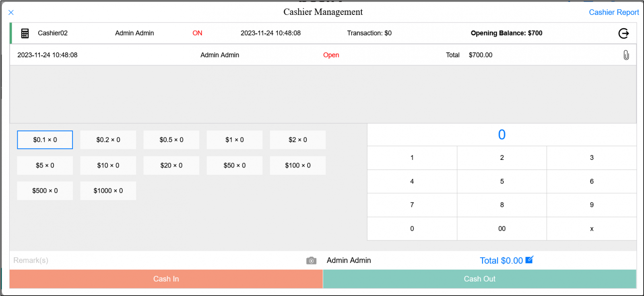Viewport: 644px width, 296px height.
Task: Click the red Open status in the record row
Action: 331,55
